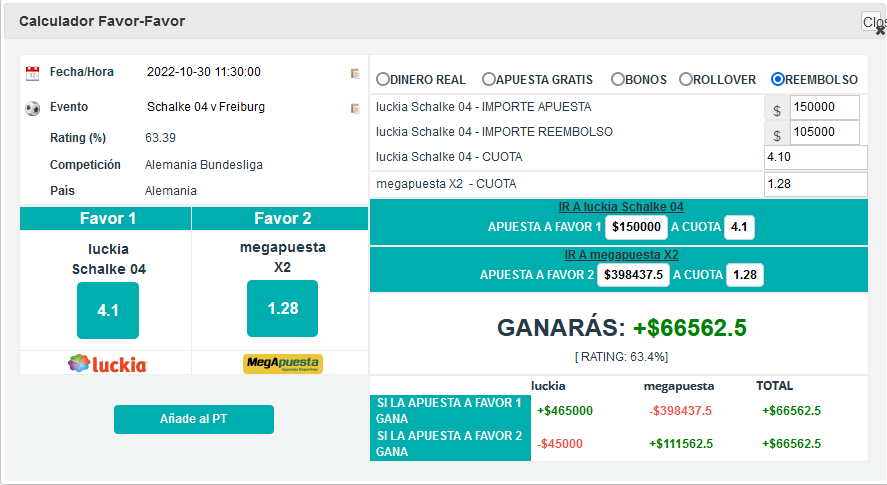
Task: Select the $150000 Favor 1 stake box
Action: pyautogui.click(x=636, y=227)
